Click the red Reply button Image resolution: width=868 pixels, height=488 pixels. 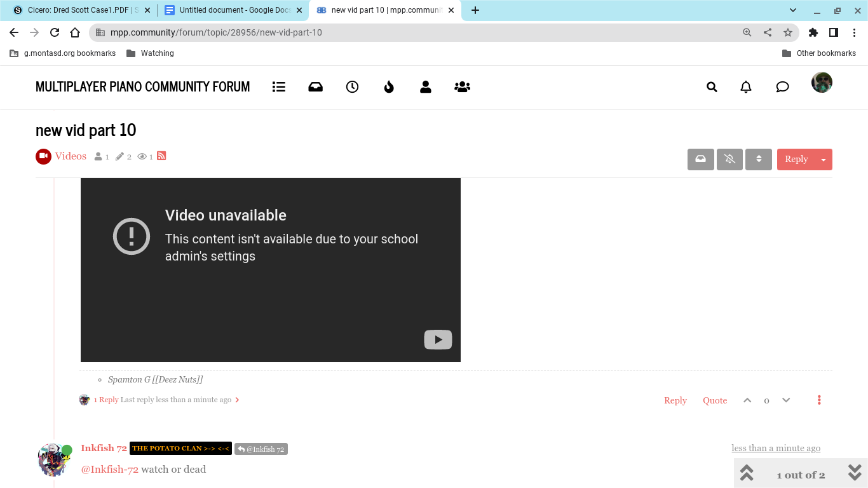796,159
